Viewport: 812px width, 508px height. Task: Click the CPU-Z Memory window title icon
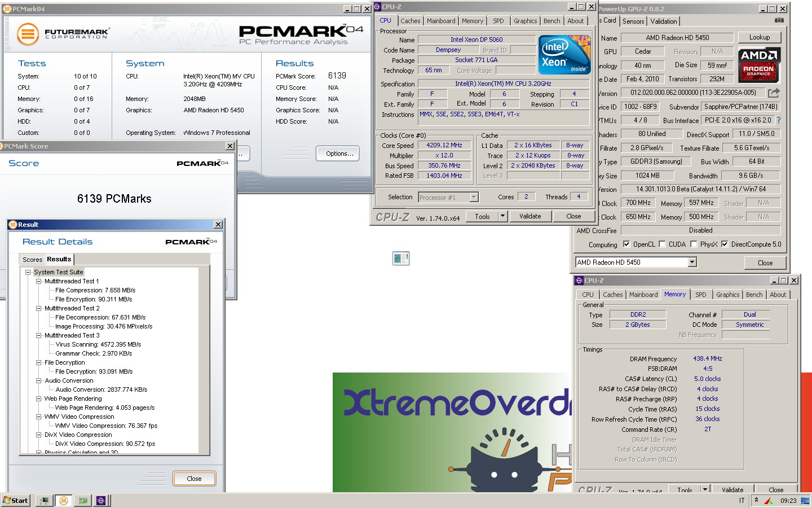click(x=579, y=281)
